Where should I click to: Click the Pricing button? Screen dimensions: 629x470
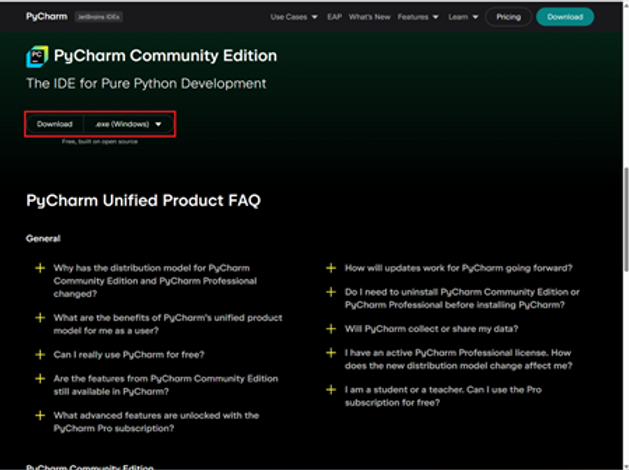[x=508, y=17]
